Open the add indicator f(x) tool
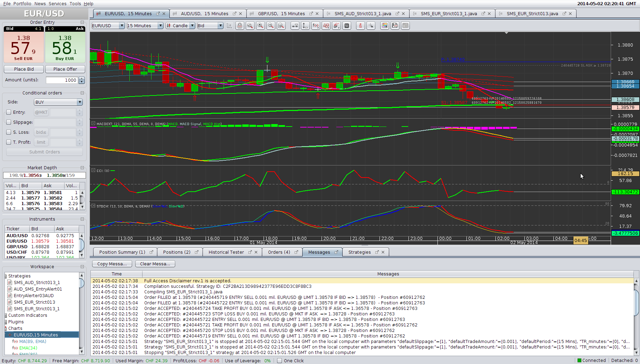Image resolution: width=640 pixels, height=364 pixels. (x=316, y=26)
